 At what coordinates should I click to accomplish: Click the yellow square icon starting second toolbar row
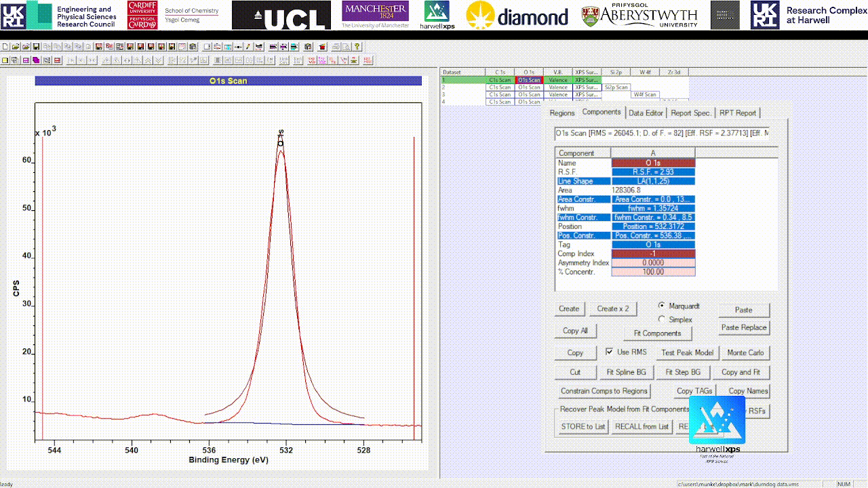point(5,60)
